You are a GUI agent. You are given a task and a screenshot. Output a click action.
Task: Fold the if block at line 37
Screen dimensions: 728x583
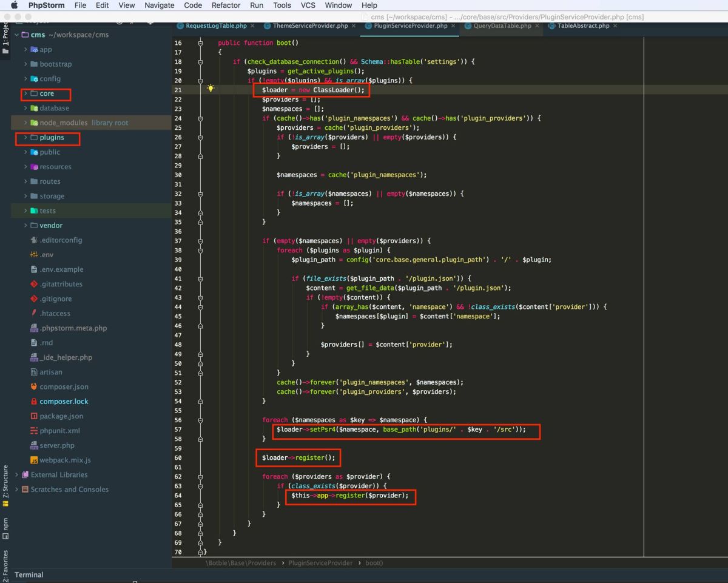(200, 241)
